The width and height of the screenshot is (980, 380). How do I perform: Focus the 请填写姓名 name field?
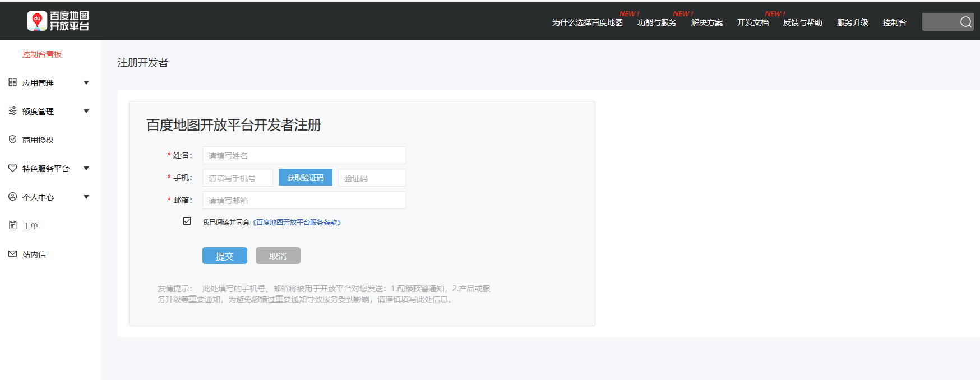tap(304, 155)
